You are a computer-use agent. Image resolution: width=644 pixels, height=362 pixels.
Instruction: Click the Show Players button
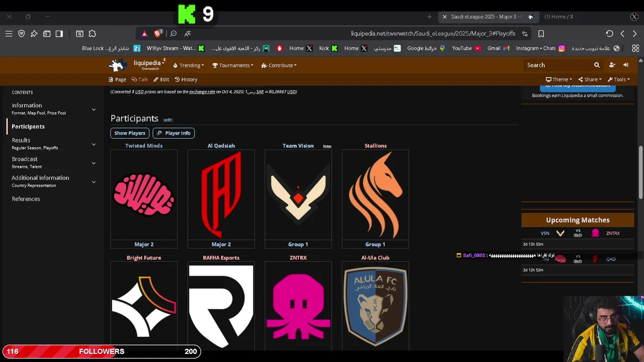pyautogui.click(x=130, y=133)
